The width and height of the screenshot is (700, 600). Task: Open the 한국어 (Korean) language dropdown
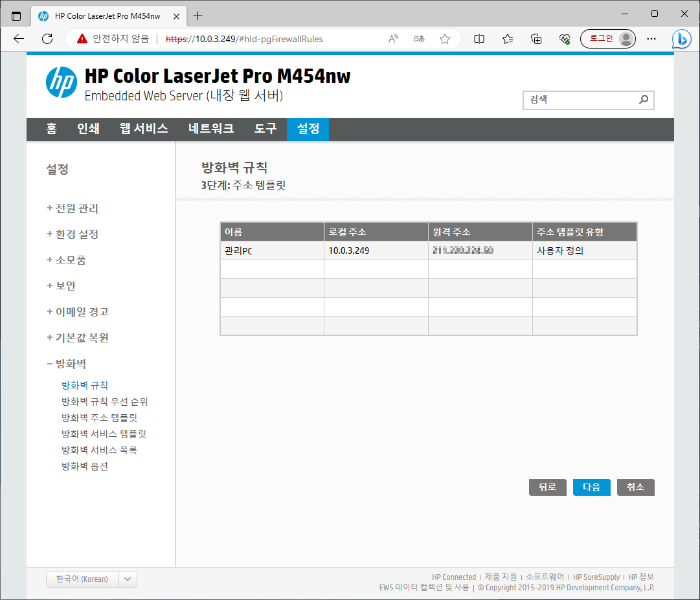91,579
